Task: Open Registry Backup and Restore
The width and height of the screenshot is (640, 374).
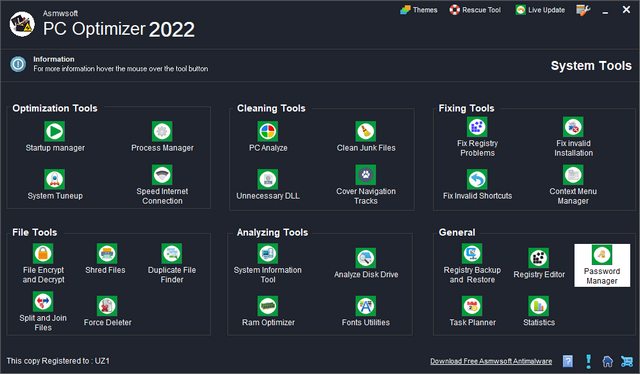Action: pyautogui.click(x=472, y=264)
